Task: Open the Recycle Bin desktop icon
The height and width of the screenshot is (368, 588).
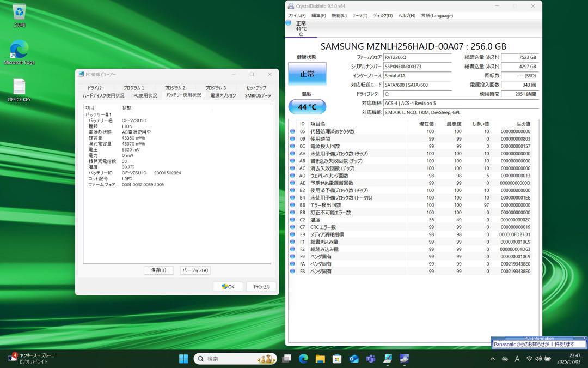Action: pyautogui.click(x=19, y=15)
